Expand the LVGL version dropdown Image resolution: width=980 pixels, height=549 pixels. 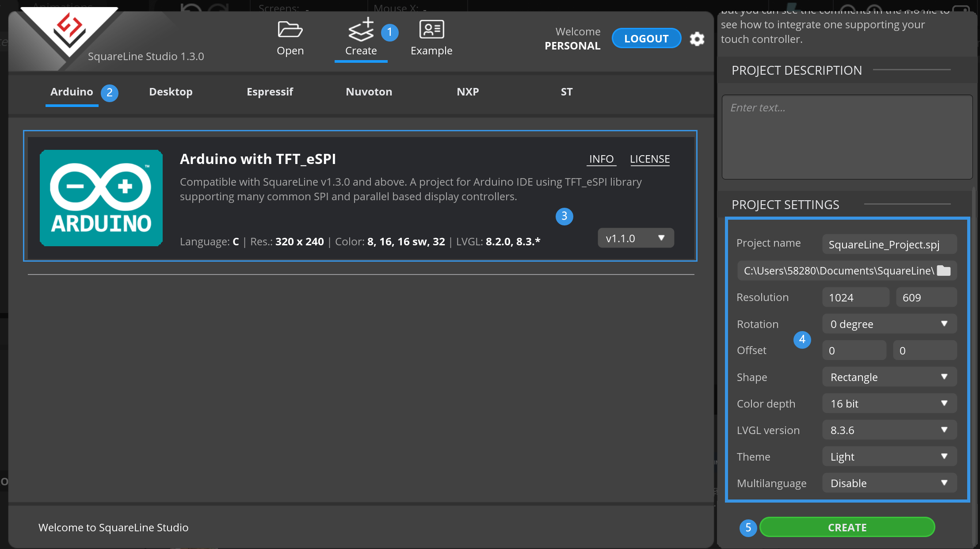[889, 430]
